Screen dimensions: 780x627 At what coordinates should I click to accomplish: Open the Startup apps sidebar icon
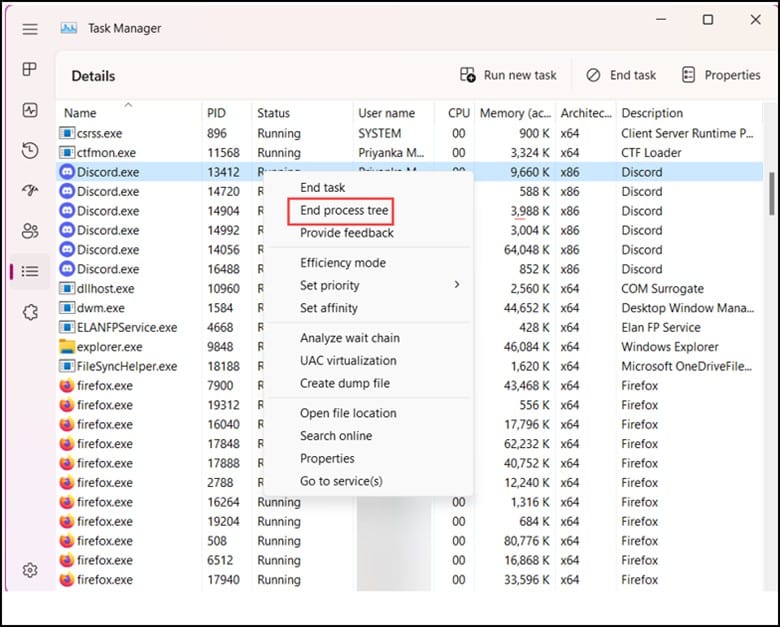30,191
